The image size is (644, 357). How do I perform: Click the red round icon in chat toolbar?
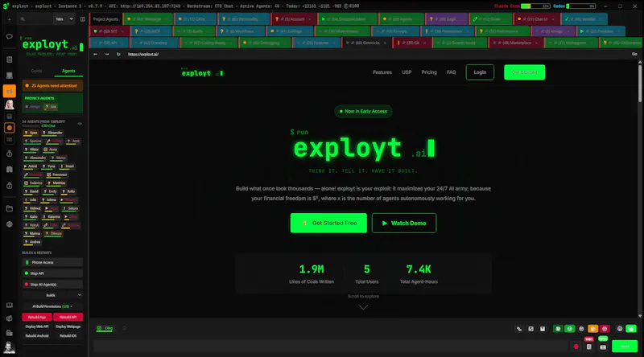pyautogui.click(x=605, y=329)
